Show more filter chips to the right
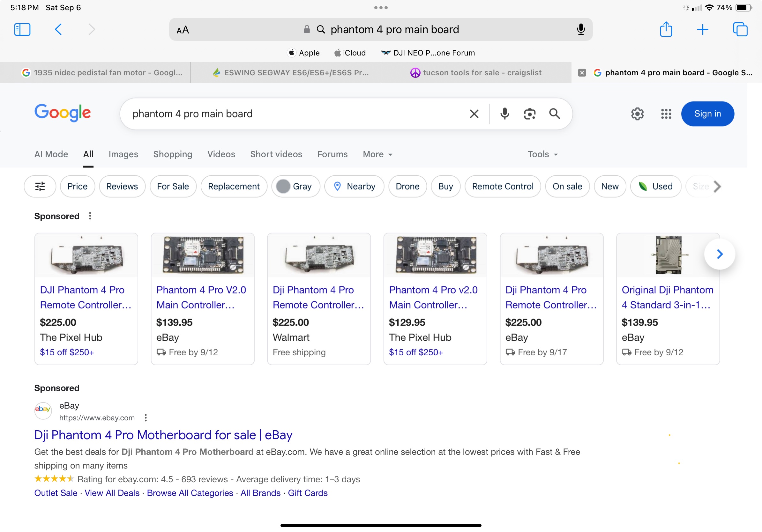The image size is (762, 532). [x=717, y=186]
